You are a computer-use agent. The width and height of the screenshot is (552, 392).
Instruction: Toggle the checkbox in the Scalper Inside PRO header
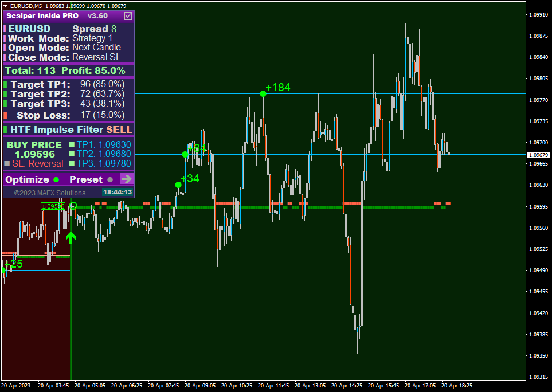pos(128,16)
